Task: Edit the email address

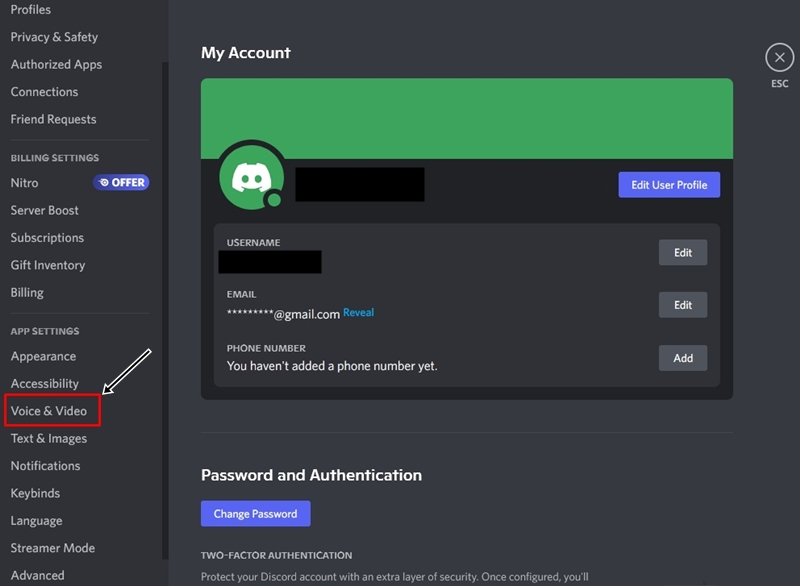Action: [683, 305]
